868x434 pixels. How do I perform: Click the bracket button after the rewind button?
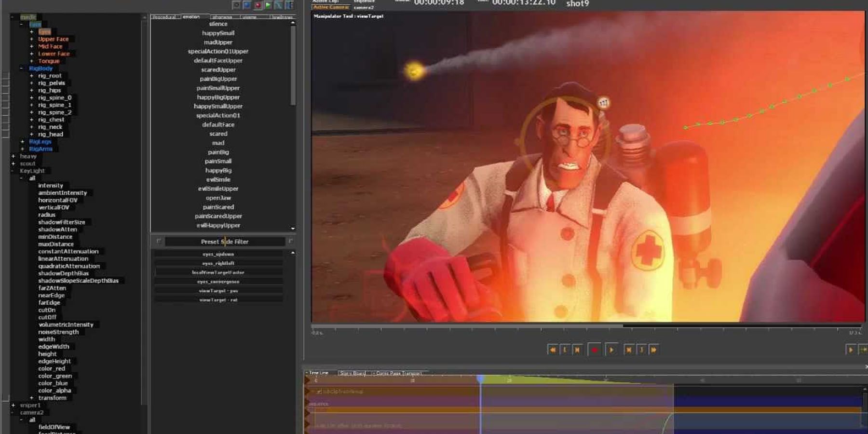pyautogui.click(x=565, y=350)
